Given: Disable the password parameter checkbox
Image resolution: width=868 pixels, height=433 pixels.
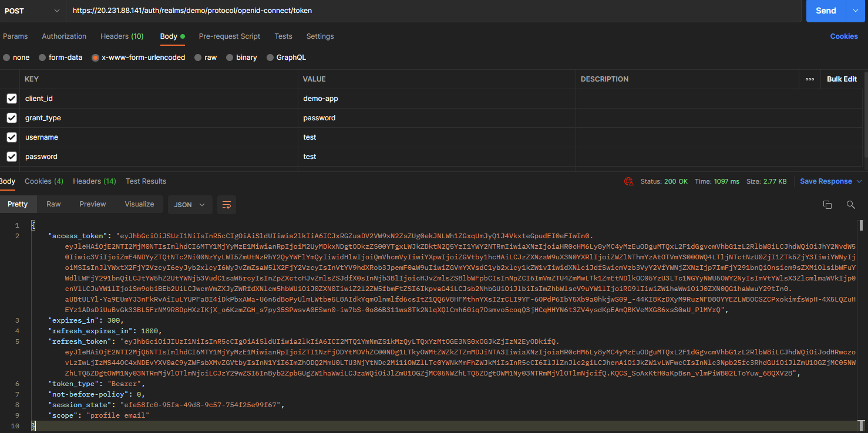Looking at the screenshot, I should (x=11, y=156).
